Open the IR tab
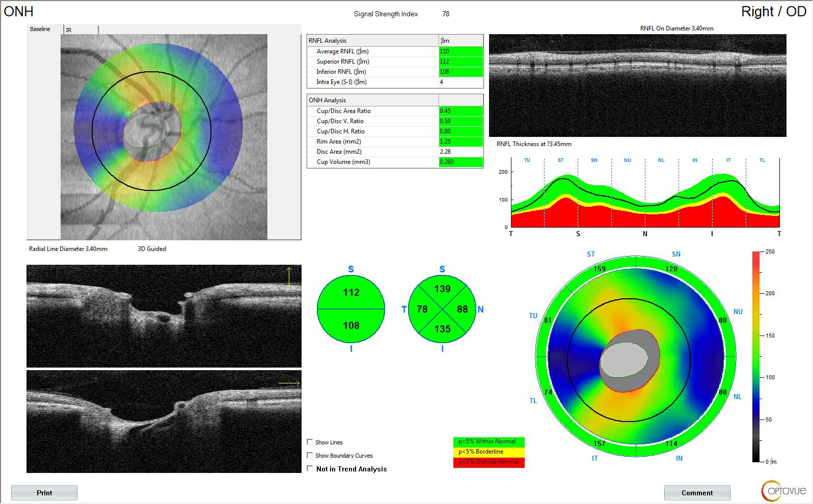 click(81, 30)
